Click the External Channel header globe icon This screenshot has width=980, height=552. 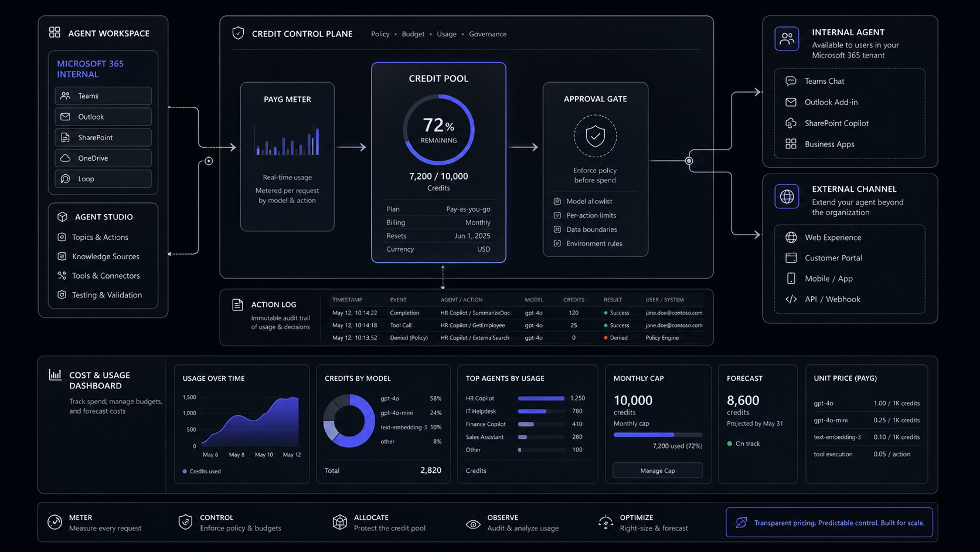[787, 196]
